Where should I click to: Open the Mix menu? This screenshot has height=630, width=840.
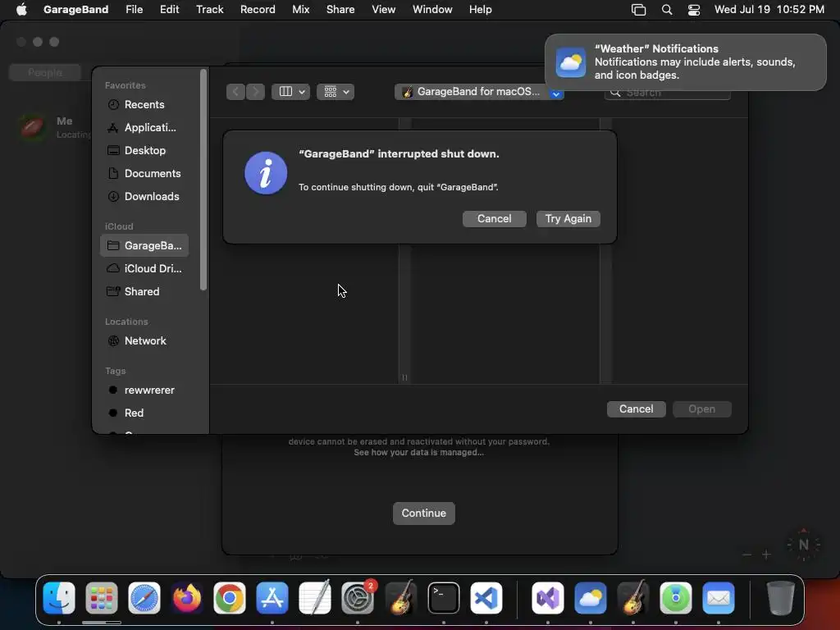[x=300, y=10]
